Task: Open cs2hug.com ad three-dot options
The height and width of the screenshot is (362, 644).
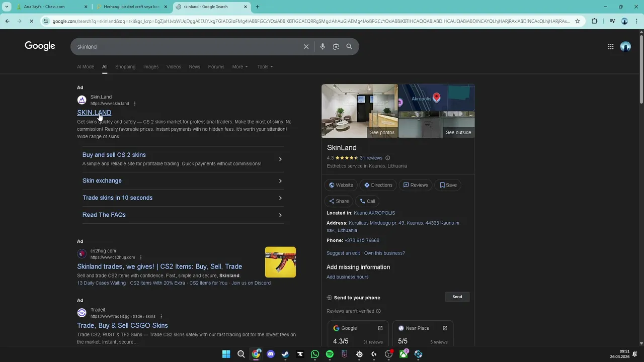Action: coord(141,257)
